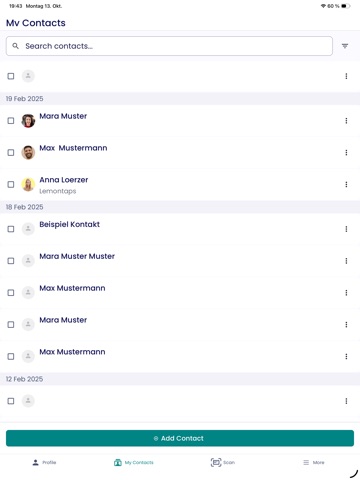Viewport: 360px width, 480px height.
Task: Tick the checkbox for Beispiel Kontakt
Action: (11, 229)
